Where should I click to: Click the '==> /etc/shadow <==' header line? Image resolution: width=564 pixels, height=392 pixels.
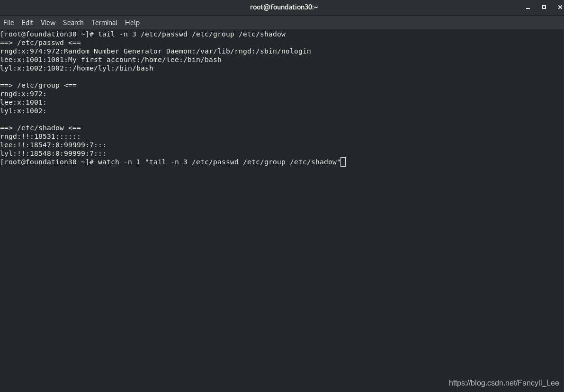tap(41, 128)
